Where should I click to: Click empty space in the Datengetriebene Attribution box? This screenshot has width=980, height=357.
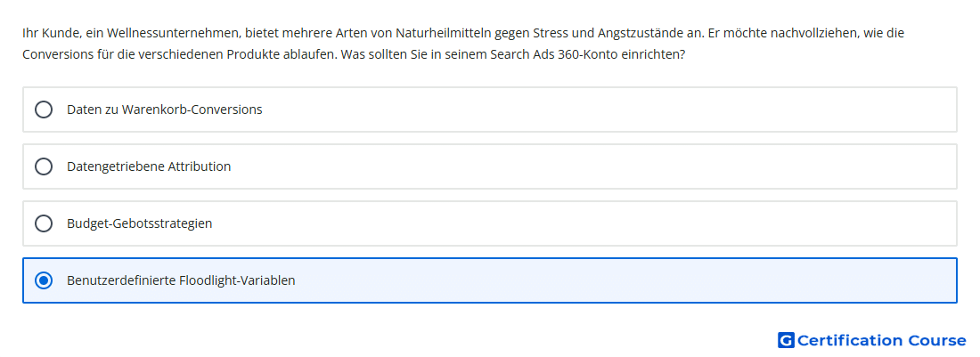[593, 166]
